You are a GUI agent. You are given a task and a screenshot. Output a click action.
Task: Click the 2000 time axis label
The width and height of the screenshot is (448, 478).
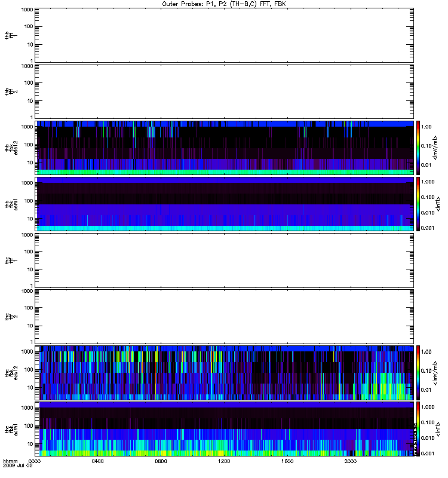pos(351,461)
